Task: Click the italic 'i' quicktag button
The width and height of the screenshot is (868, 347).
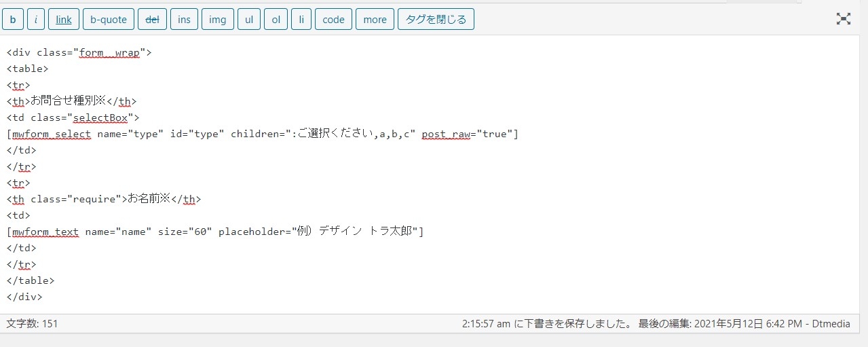Action: 35,20
